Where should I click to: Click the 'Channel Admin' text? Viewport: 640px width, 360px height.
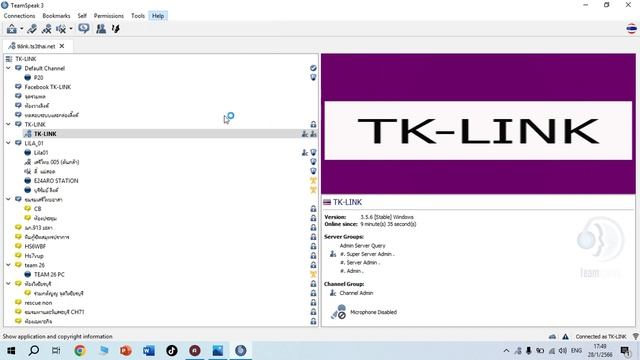356,293
